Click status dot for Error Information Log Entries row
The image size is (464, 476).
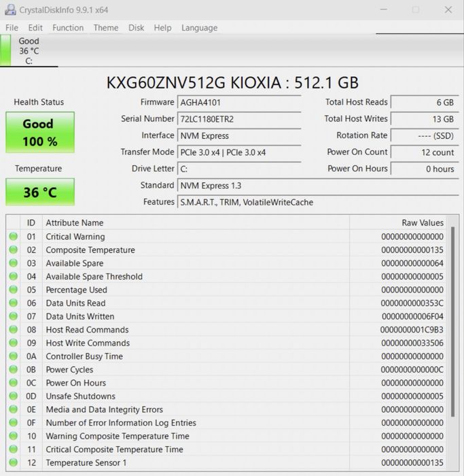[x=14, y=422]
